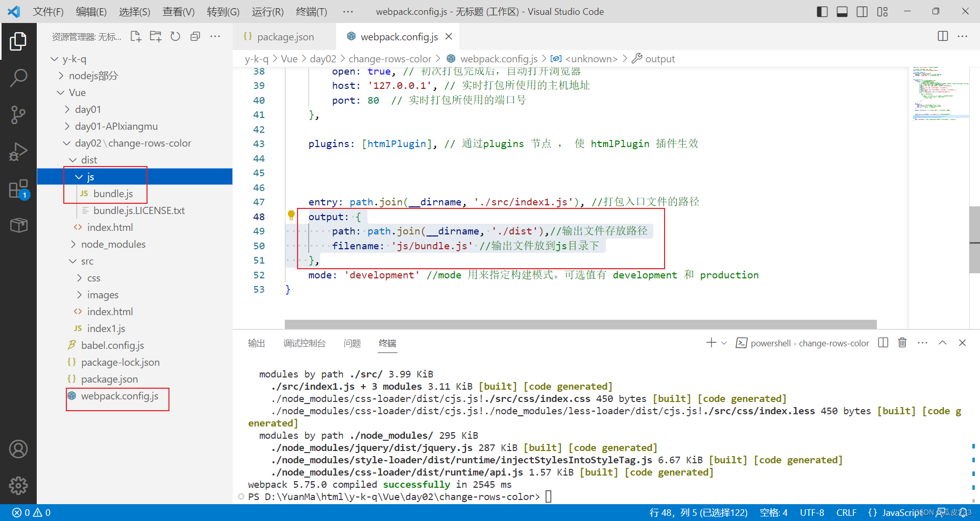The image size is (980, 521).
Task: Open editor more actions ellipsis
Action: coord(963,36)
